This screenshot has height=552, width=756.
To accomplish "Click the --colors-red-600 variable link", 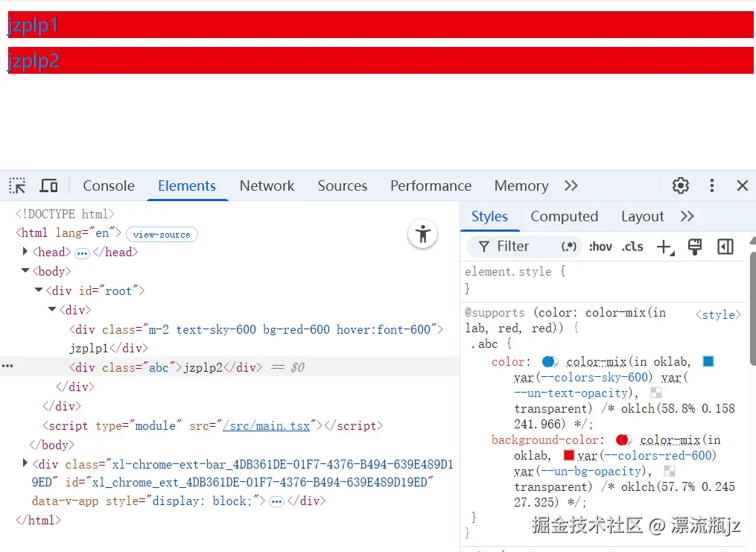I will [x=658, y=455].
